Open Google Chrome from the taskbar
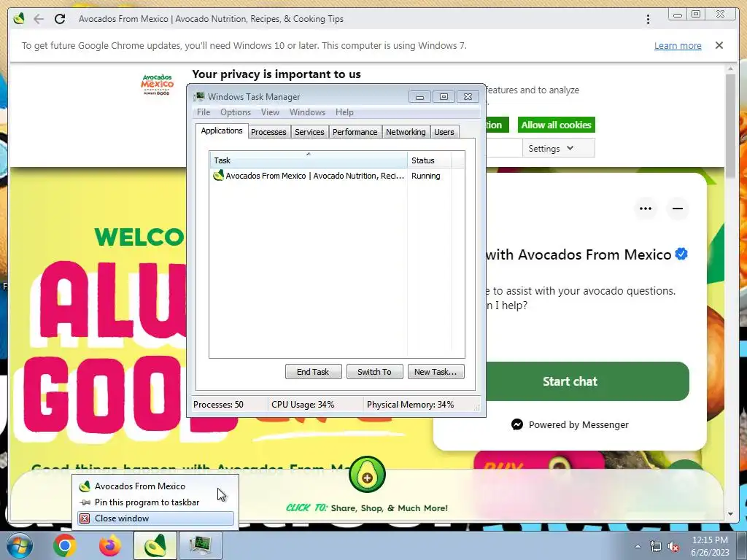747x560 pixels. [64, 545]
